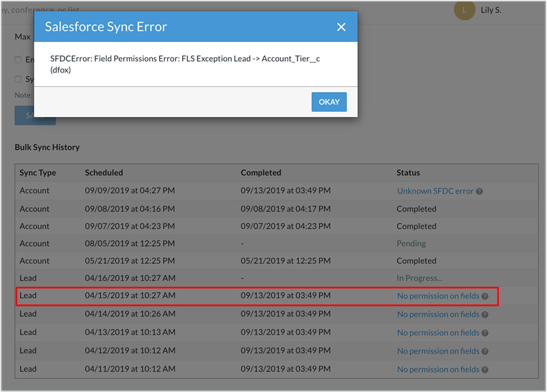
Task: Click the Sync Type column header
Action: click(38, 172)
